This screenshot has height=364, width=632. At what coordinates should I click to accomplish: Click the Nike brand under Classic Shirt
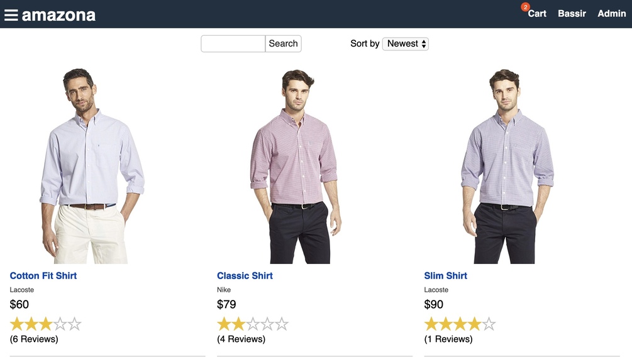[224, 290]
